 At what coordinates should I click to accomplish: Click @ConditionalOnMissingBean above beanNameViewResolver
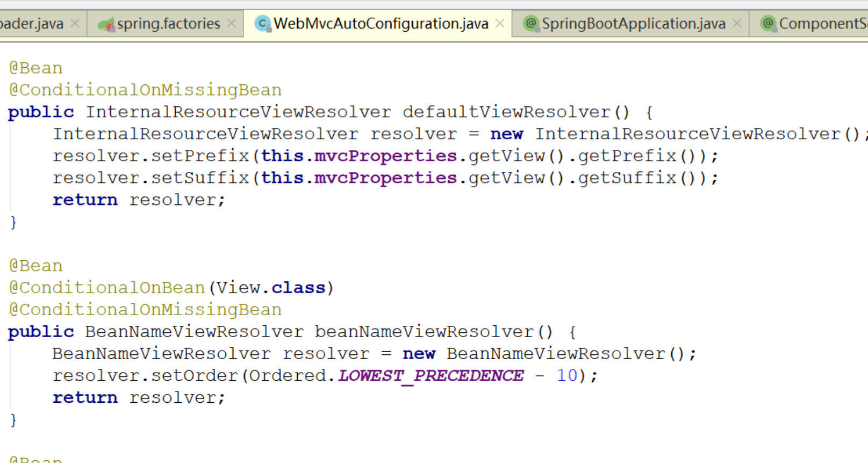[x=145, y=310]
